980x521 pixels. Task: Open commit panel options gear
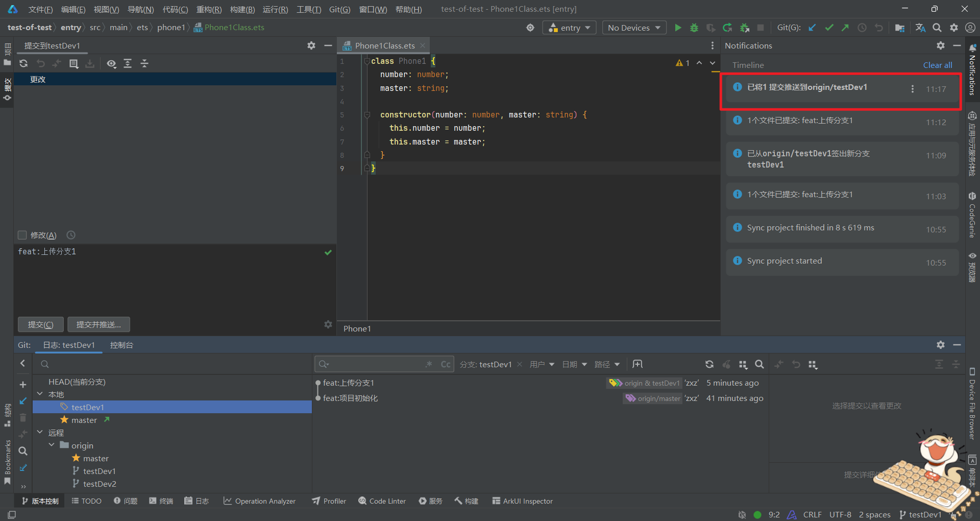(311, 45)
